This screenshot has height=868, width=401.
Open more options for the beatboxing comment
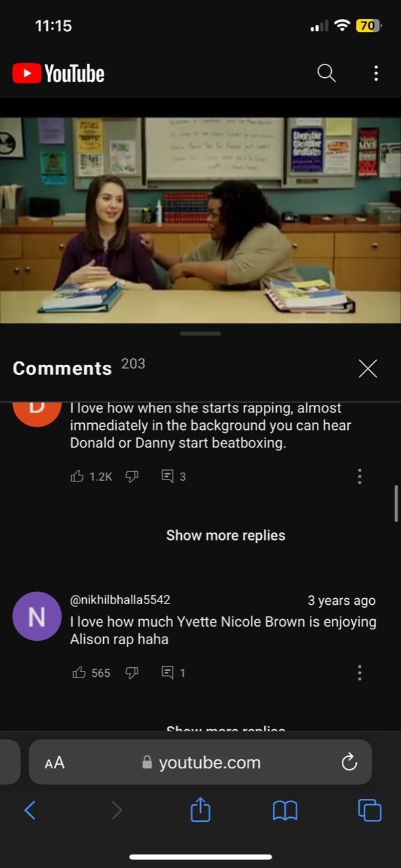pos(360,477)
